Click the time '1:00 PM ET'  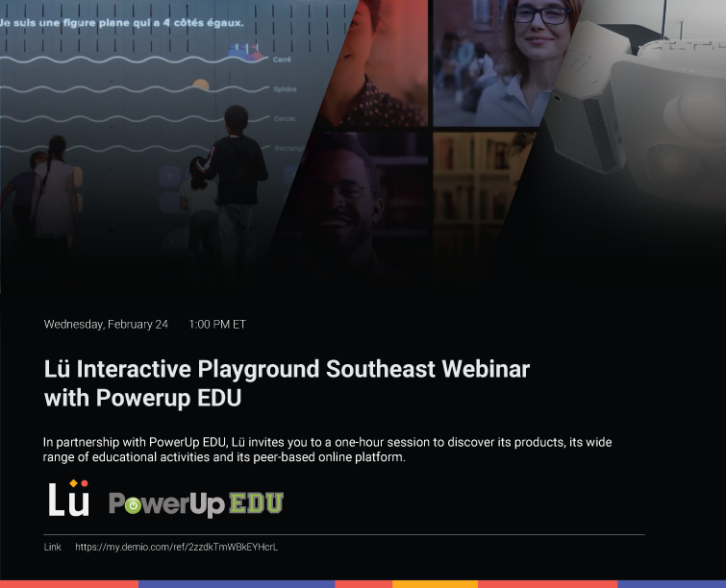tap(217, 325)
